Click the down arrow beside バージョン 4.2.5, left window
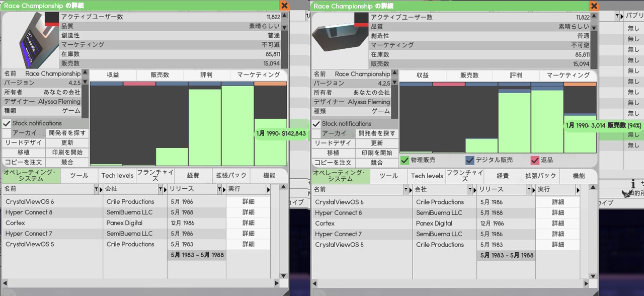This screenshot has height=296, width=644. click(85, 82)
